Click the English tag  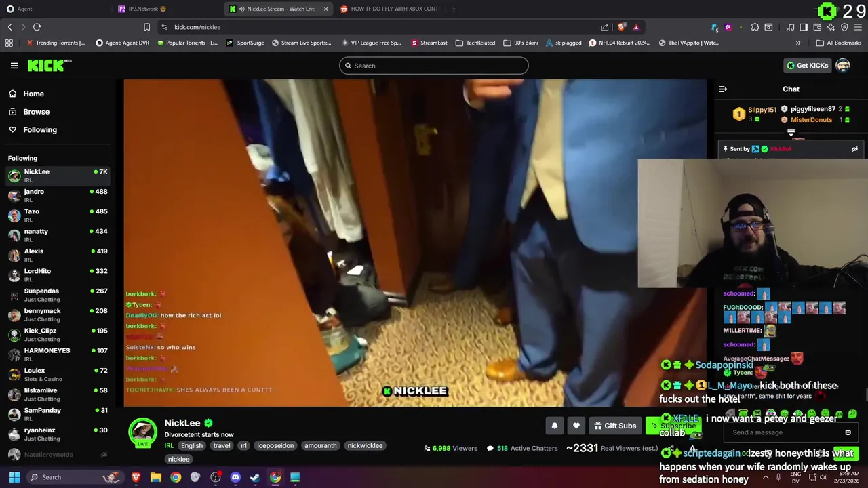tap(192, 445)
